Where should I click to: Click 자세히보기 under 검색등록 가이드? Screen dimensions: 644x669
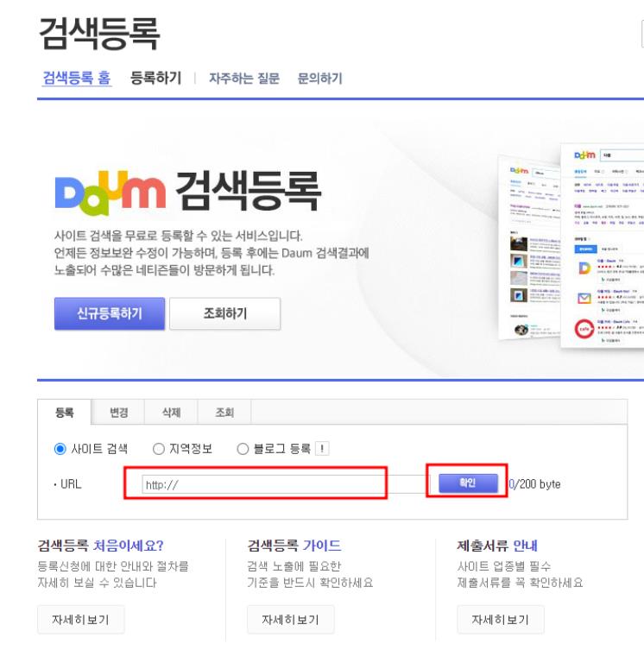(290, 620)
